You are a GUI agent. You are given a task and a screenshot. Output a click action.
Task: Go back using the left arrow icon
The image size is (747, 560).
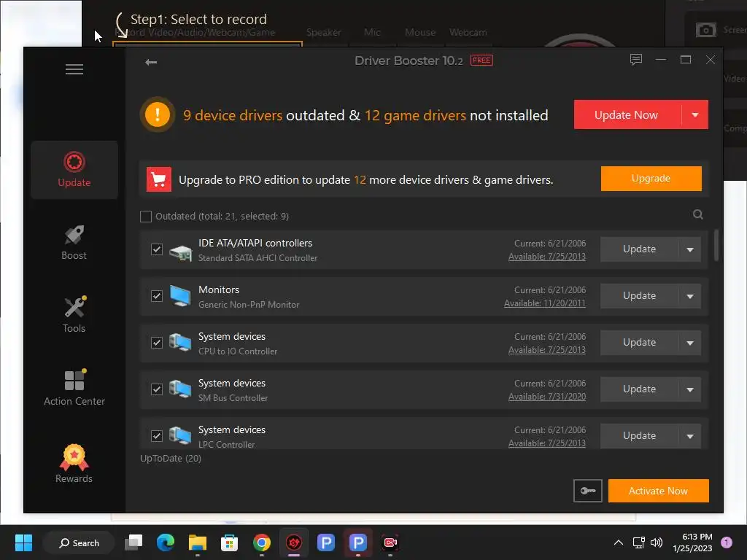click(x=151, y=62)
